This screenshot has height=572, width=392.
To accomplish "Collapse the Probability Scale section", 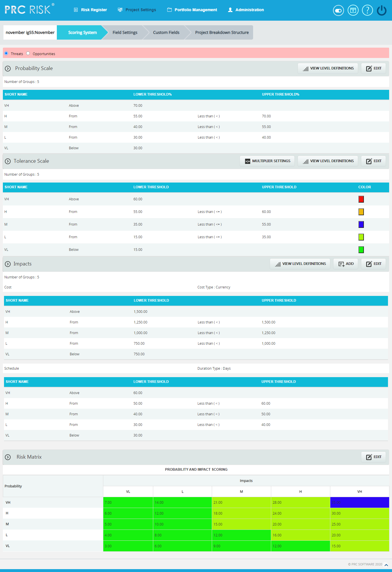I will click(8, 69).
